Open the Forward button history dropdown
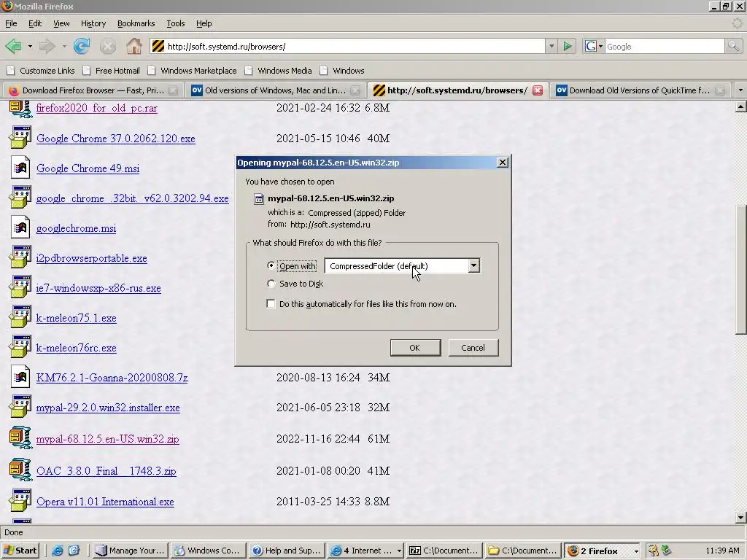747x560 pixels. tap(64, 46)
